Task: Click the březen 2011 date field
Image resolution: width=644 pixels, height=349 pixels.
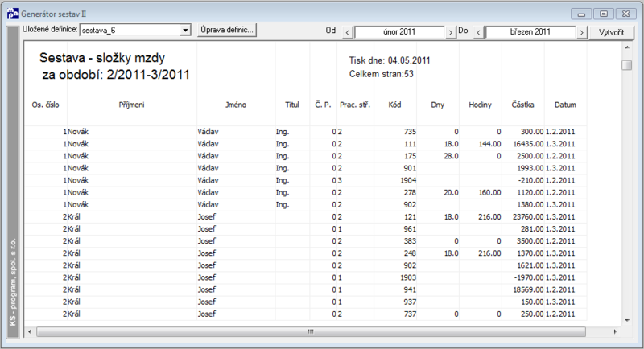Action: (x=530, y=32)
